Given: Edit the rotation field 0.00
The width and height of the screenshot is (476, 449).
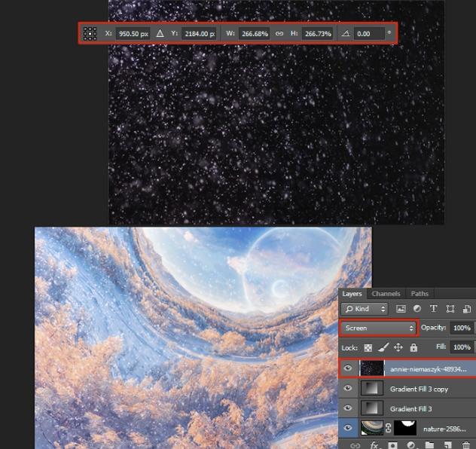Looking at the screenshot, I should pyautogui.click(x=369, y=34).
